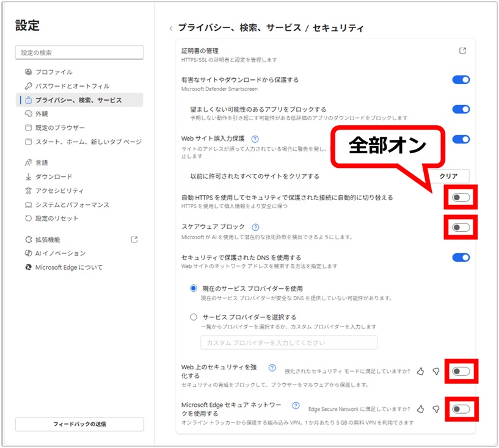Click thumbs down for Edge Secure Network

click(436, 409)
